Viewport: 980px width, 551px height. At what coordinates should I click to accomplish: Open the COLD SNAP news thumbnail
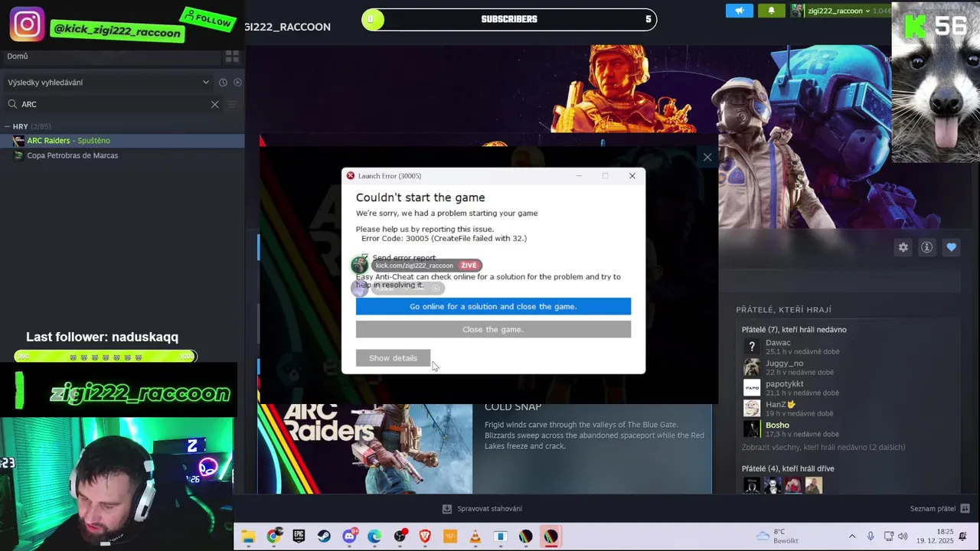click(x=364, y=448)
